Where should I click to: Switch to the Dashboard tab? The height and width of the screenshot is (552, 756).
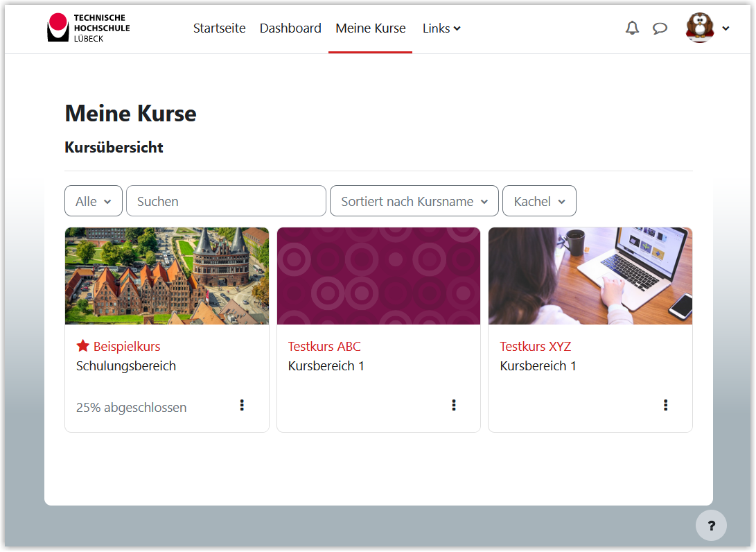[290, 28]
